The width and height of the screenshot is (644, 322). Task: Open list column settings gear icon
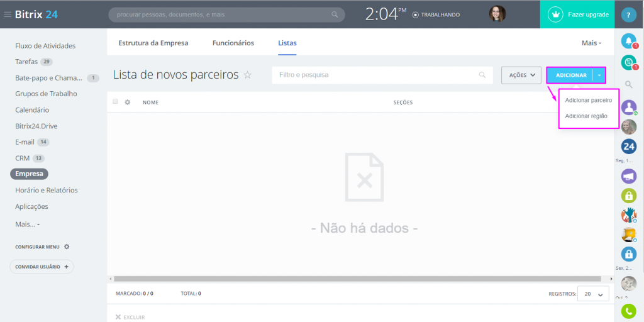click(127, 102)
